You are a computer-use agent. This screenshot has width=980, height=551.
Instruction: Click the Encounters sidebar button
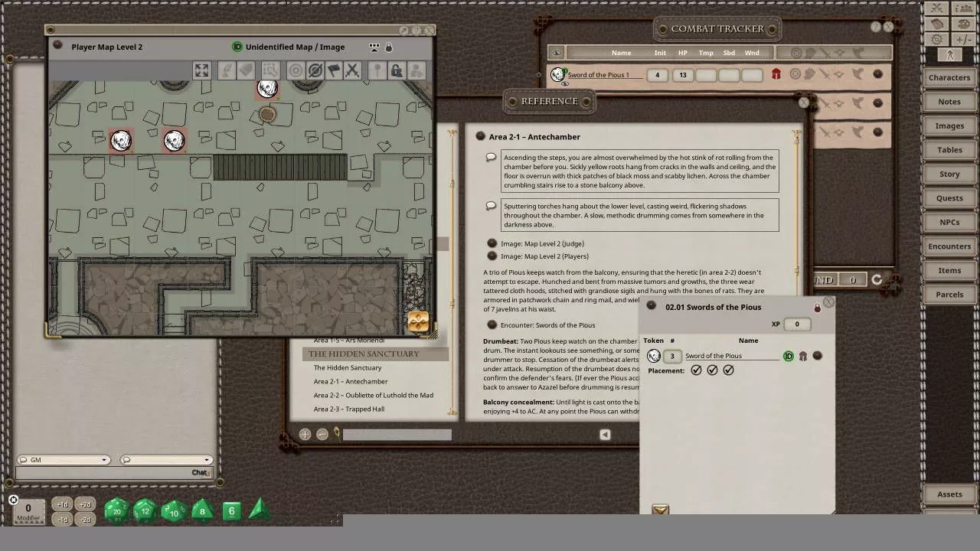949,246
